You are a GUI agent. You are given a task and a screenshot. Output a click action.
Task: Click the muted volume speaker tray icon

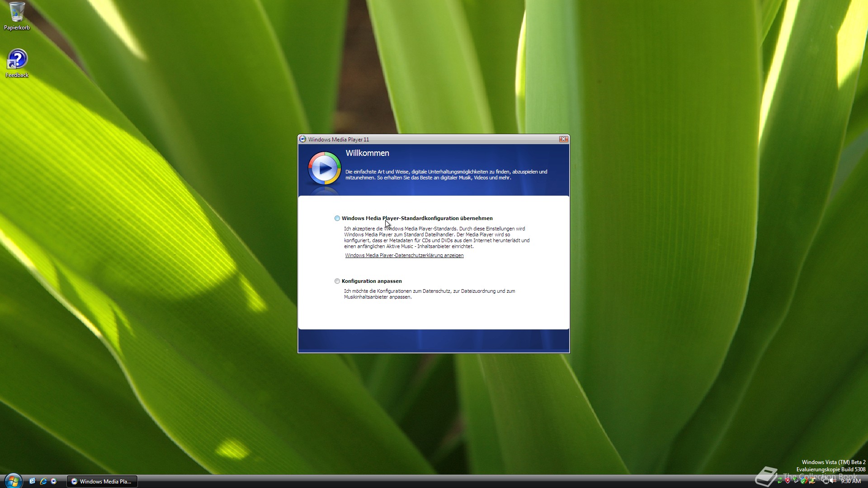click(x=833, y=480)
